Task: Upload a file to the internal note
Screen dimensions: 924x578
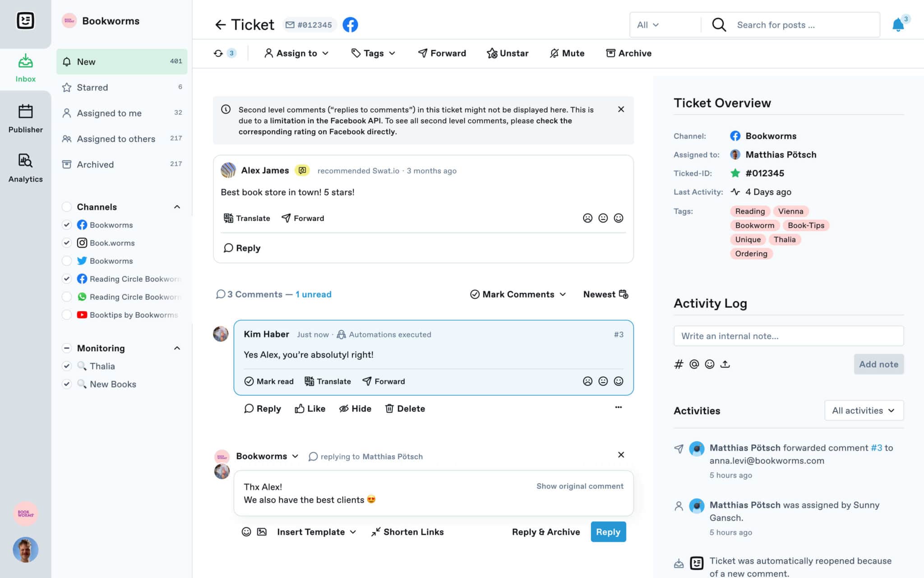Action: tap(725, 364)
